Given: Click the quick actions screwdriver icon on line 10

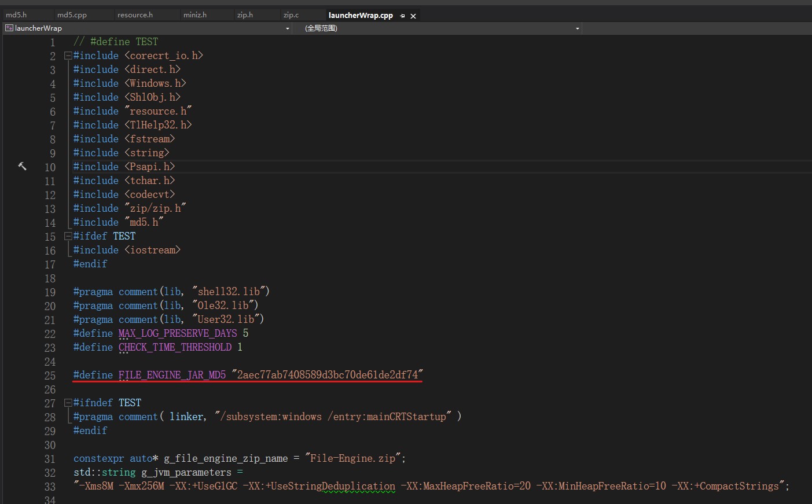Looking at the screenshot, I should (23, 167).
